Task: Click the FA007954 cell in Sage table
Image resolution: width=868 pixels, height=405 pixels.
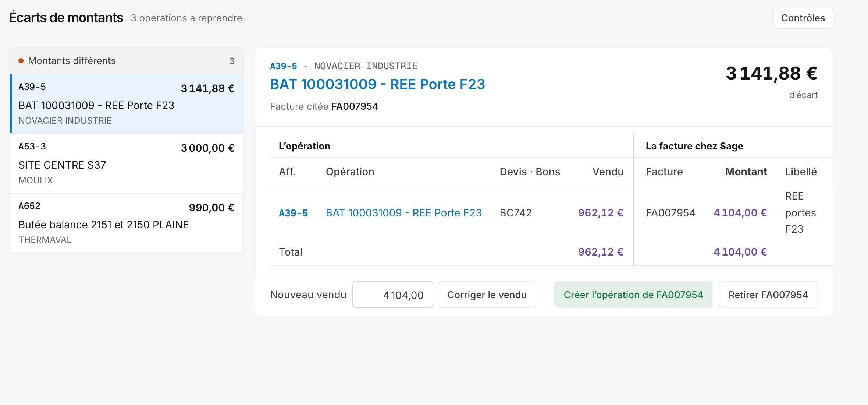Action: pyautogui.click(x=670, y=213)
